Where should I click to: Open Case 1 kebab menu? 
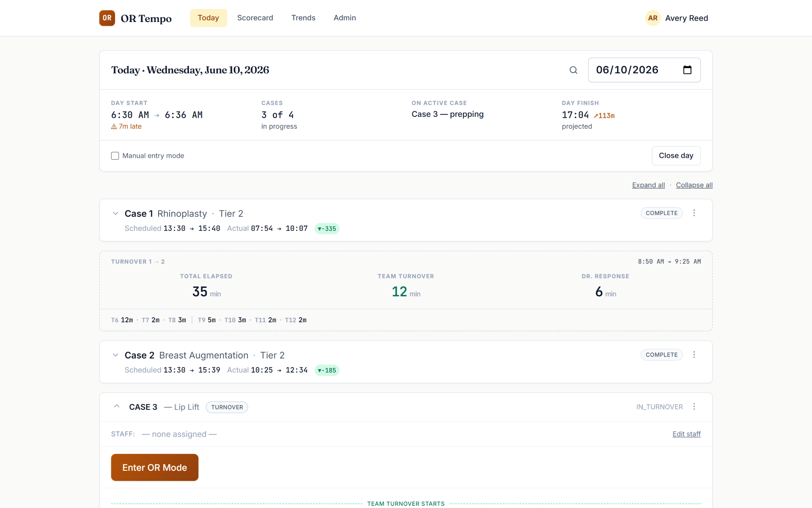click(694, 213)
